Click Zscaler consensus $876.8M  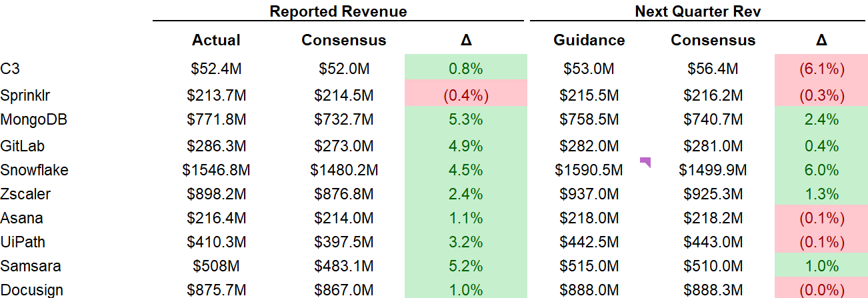pyautogui.click(x=343, y=194)
